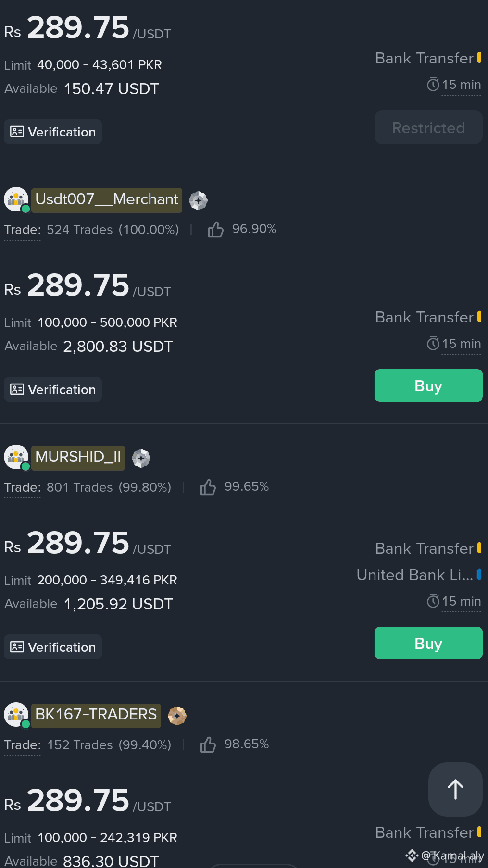
Task: Tap Verification tag under MURSHID_II offer
Action: 53,647
